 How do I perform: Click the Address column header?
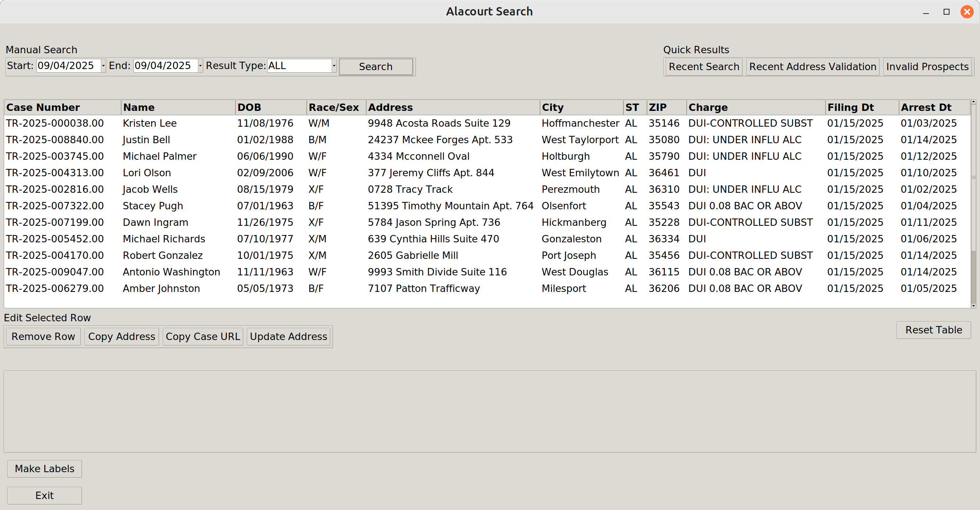[x=453, y=108]
